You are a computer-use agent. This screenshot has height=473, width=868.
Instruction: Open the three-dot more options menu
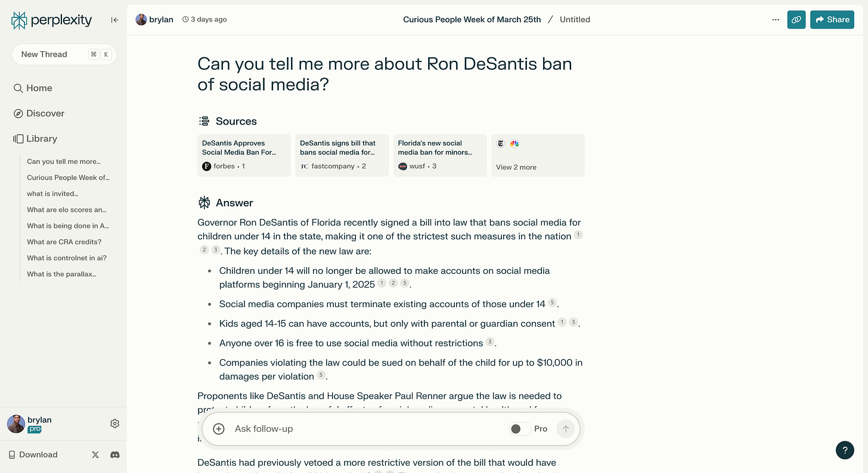pyautogui.click(x=776, y=20)
